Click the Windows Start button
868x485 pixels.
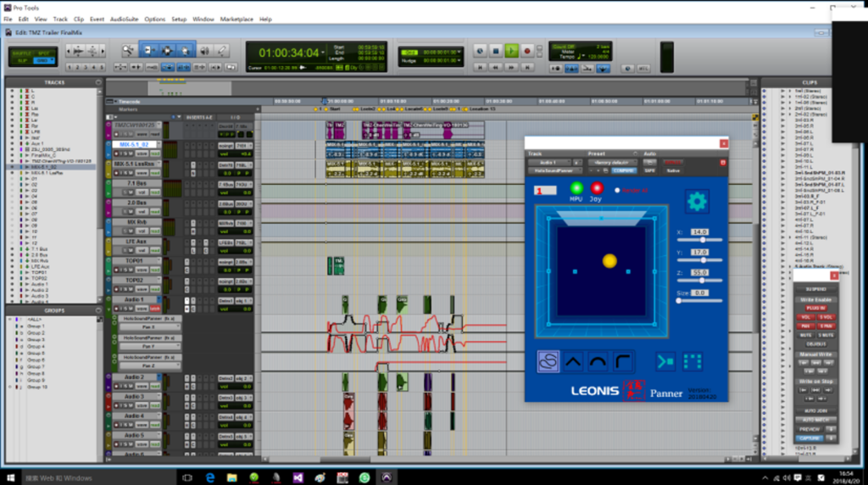pos(10,477)
